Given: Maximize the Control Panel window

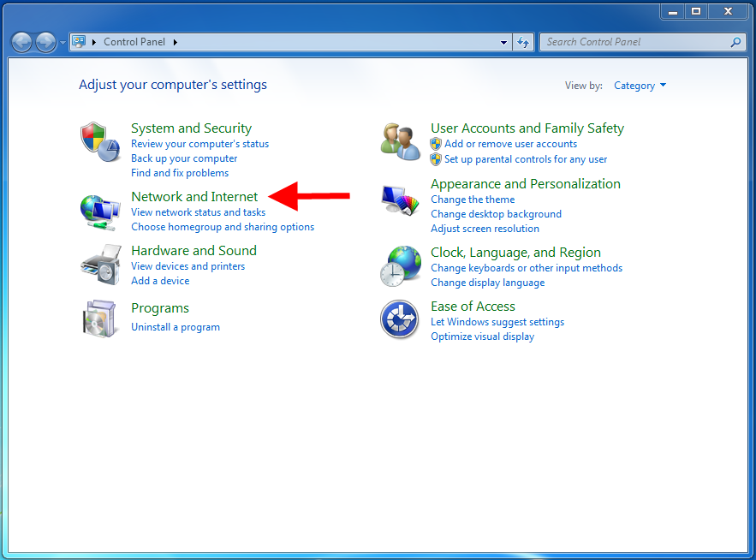Looking at the screenshot, I should pyautogui.click(x=696, y=12).
